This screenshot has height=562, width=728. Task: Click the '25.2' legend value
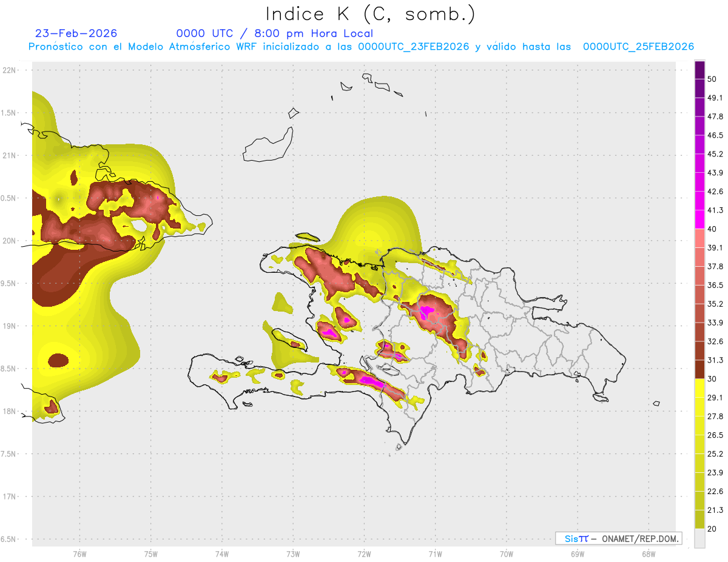click(x=715, y=453)
